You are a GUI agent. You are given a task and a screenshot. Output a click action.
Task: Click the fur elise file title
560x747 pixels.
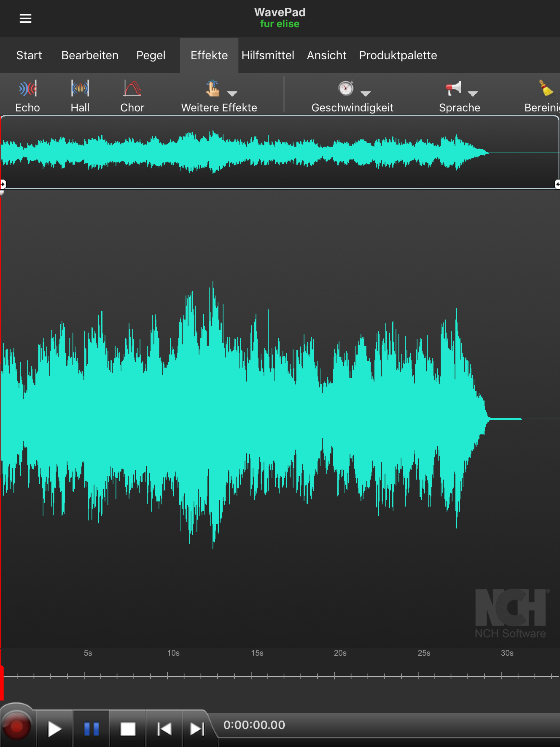(280, 24)
